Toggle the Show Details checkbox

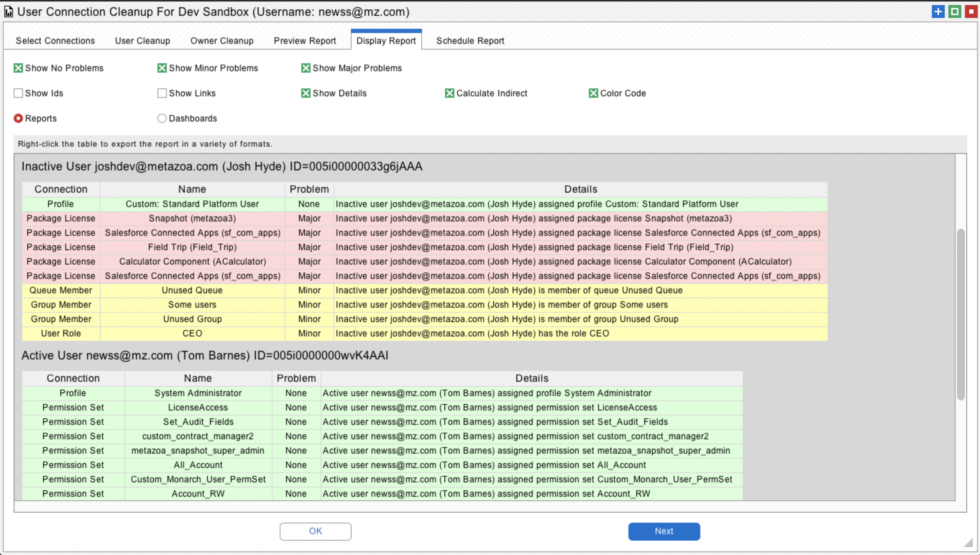click(x=305, y=93)
